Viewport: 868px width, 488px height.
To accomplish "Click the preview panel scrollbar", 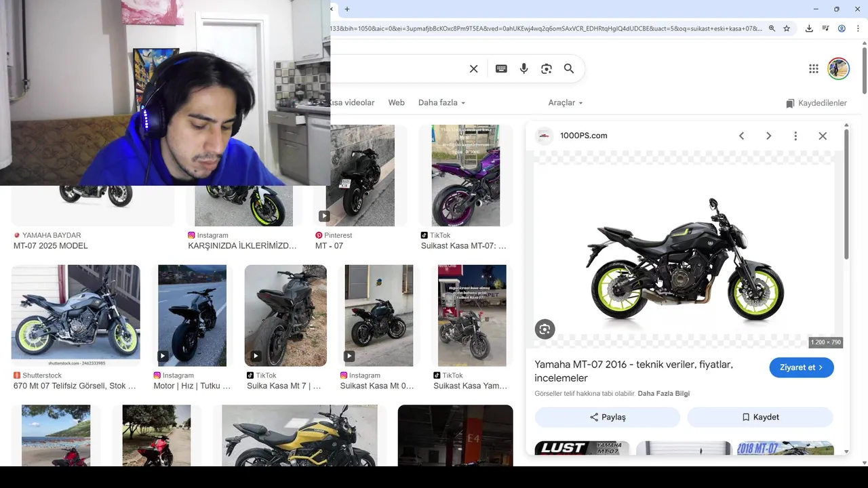I will click(846, 193).
